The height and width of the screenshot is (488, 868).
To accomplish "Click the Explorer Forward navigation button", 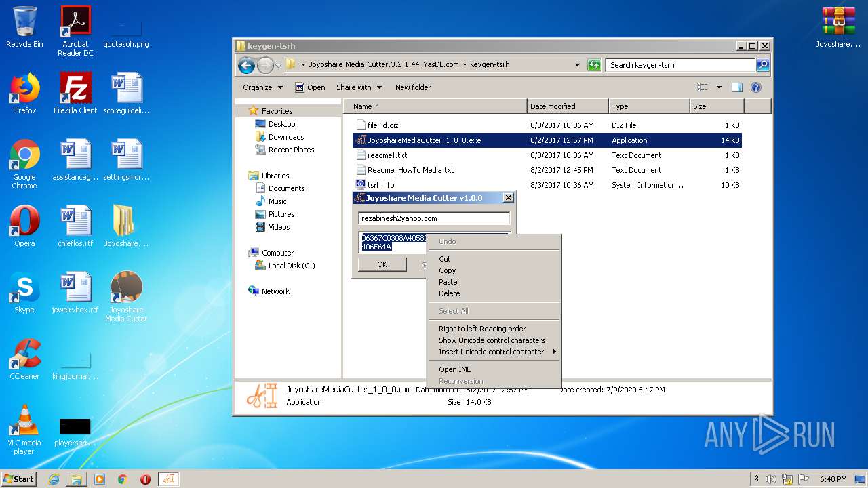I will click(265, 65).
